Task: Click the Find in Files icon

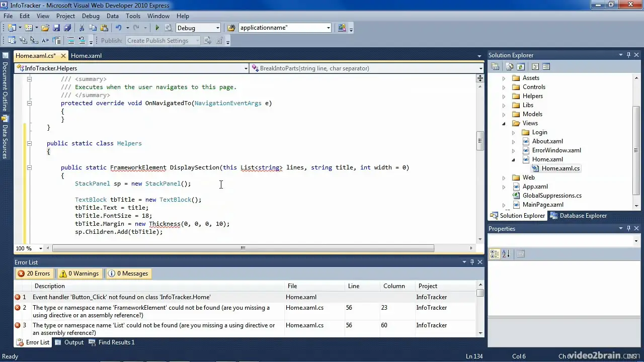Action: (x=231, y=28)
